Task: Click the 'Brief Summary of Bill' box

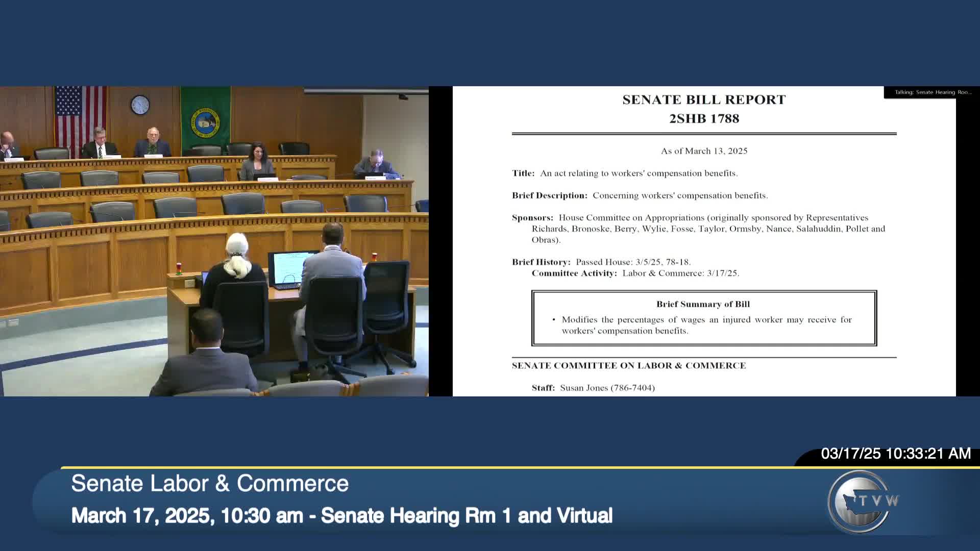Action: click(x=704, y=318)
